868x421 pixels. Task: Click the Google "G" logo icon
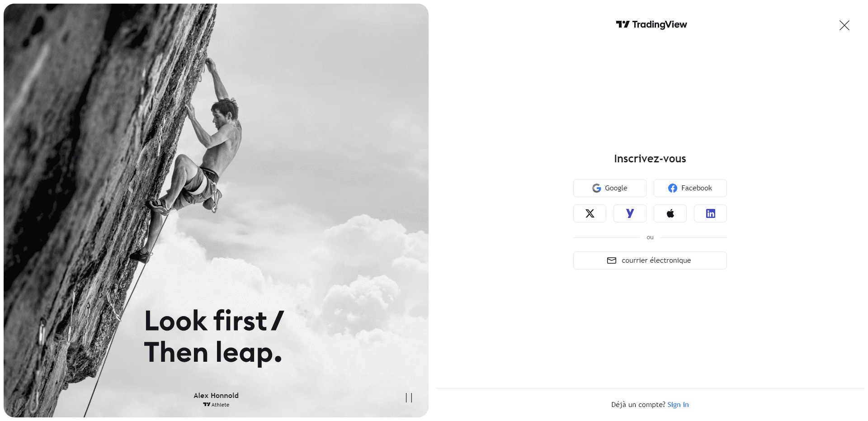click(596, 188)
